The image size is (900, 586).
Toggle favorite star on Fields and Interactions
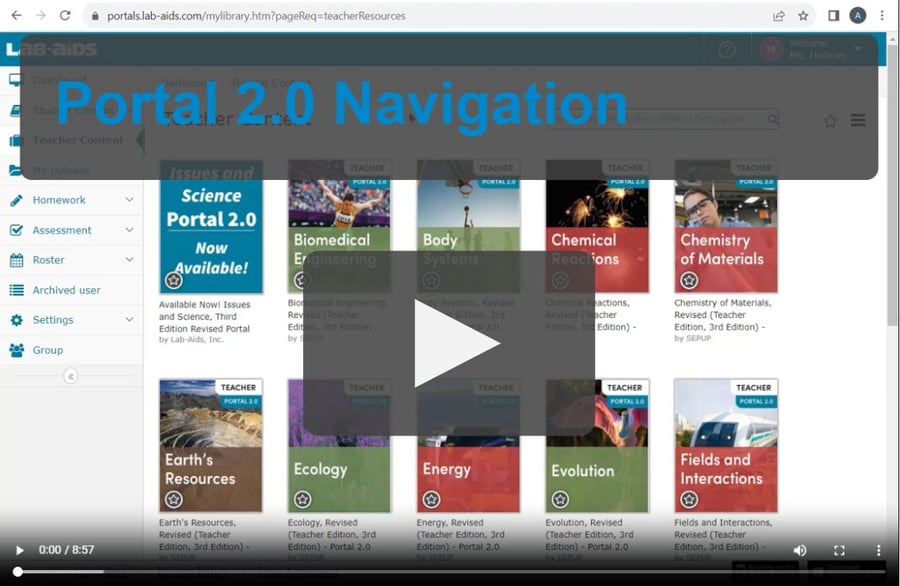coord(689,499)
